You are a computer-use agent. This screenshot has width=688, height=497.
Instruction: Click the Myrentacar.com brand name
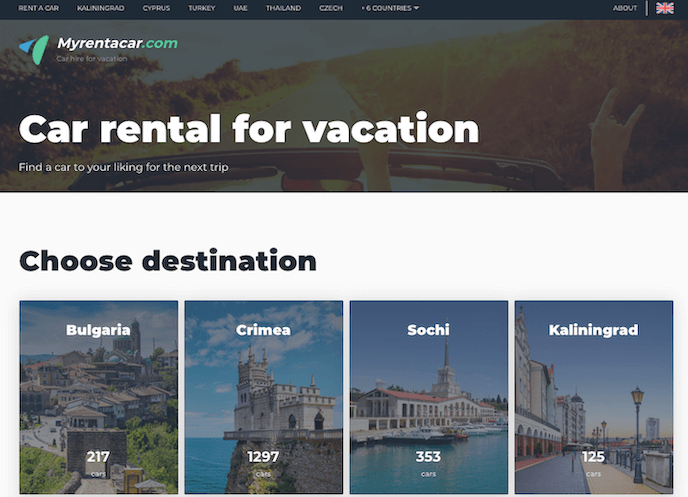point(118,43)
